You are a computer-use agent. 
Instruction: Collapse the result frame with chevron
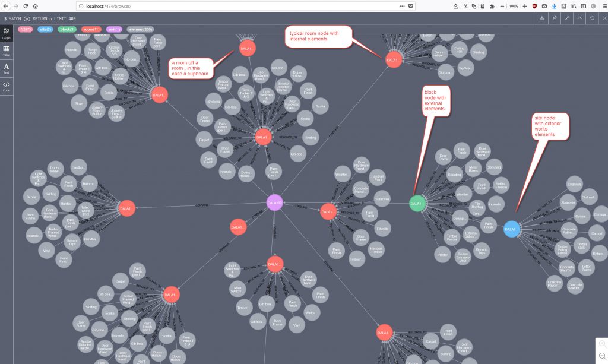(580, 18)
